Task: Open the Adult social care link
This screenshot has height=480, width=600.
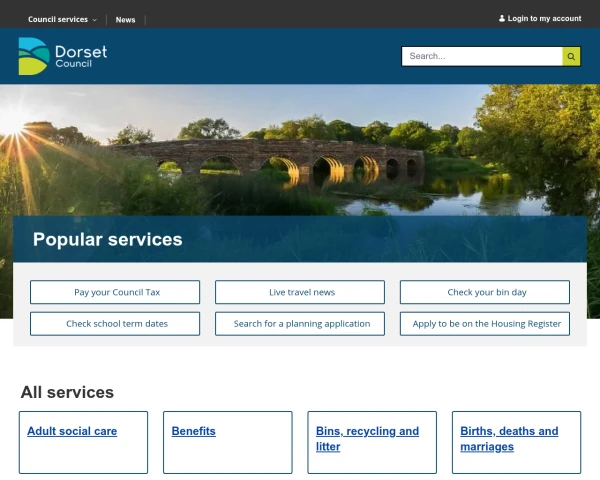Action: click(72, 431)
